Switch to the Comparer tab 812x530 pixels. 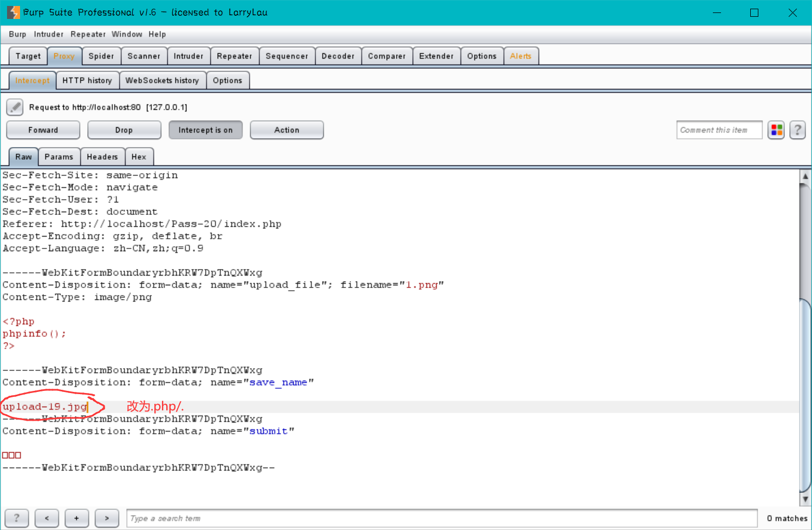387,56
